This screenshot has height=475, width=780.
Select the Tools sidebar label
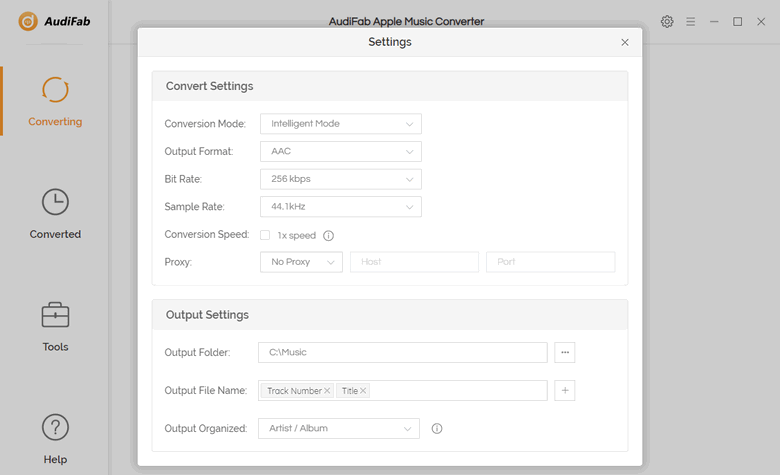[55, 347]
